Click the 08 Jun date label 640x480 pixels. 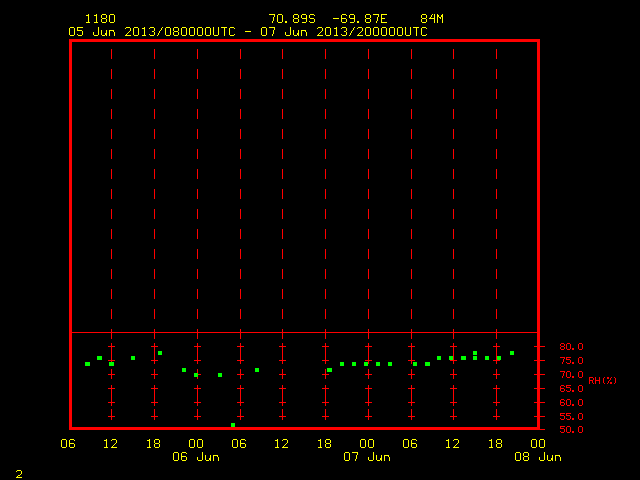coord(538,457)
